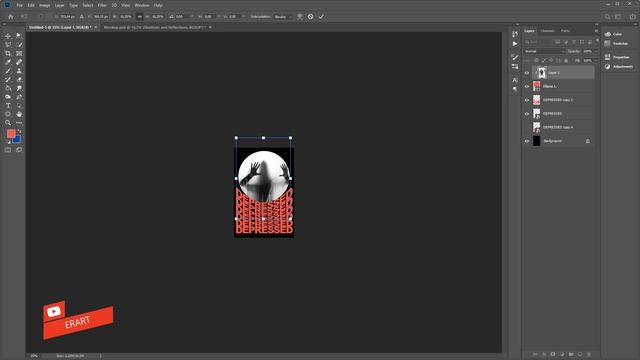Screen dimensions: 640x360
Task: Switch between free transform and warp modes
Action: coord(300,17)
